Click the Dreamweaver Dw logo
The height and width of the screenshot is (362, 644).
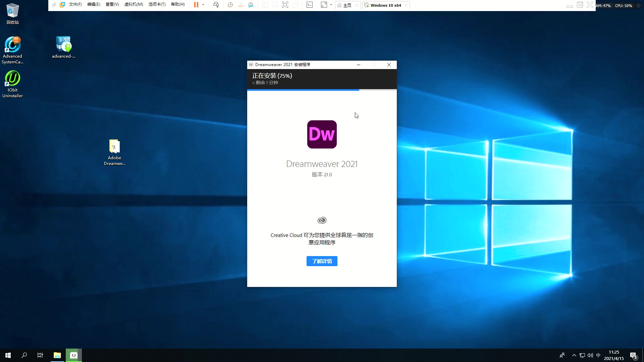[x=322, y=134]
